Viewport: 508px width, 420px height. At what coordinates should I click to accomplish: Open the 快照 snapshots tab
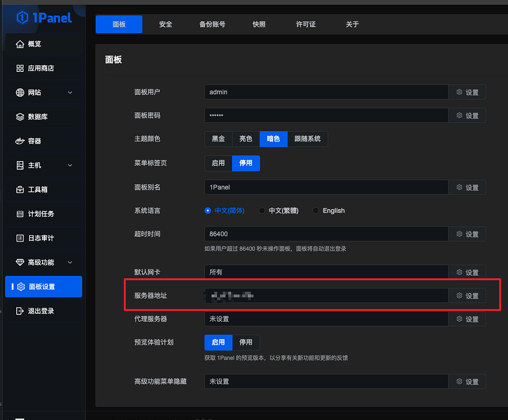[x=258, y=24]
